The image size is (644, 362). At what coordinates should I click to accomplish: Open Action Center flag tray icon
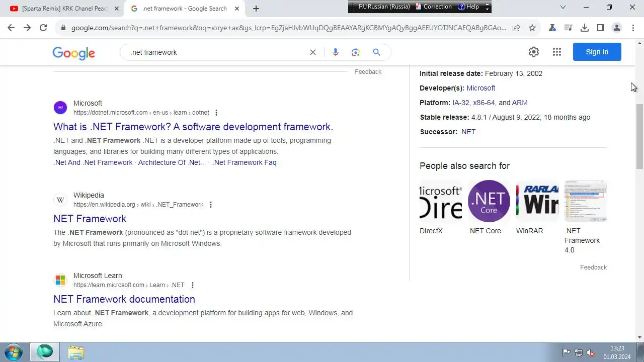tap(566, 352)
